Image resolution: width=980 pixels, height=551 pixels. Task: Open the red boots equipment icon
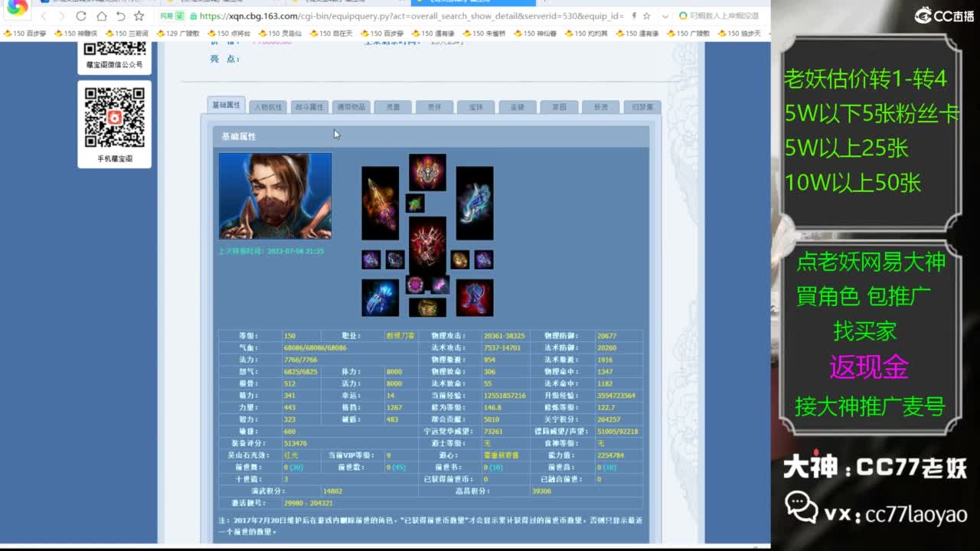(x=475, y=298)
